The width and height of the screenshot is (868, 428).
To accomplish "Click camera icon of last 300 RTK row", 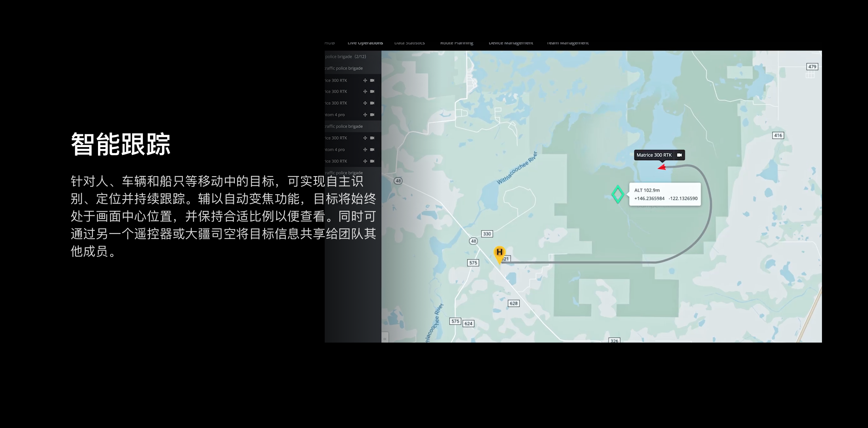I will [372, 161].
